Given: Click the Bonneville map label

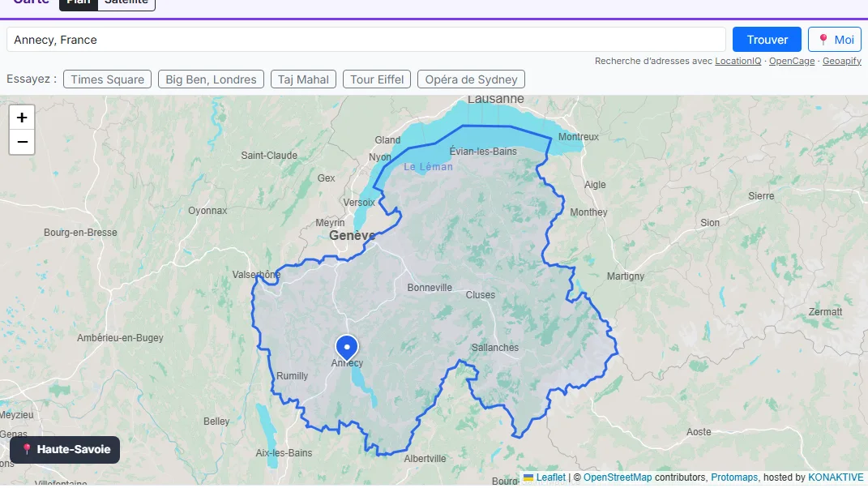Looking at the screenshot, I should tap(430, 288).
